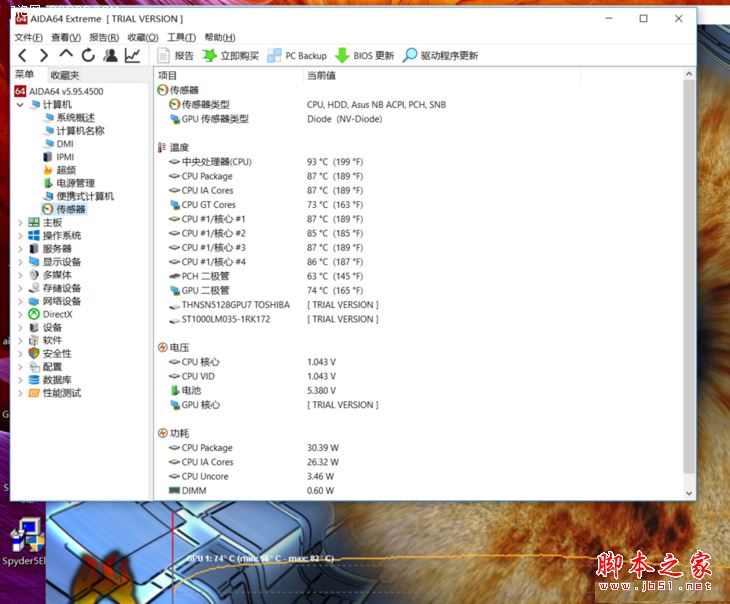
Task: Open the graph chart toolbar icon
Action: (x=132, y=55)
